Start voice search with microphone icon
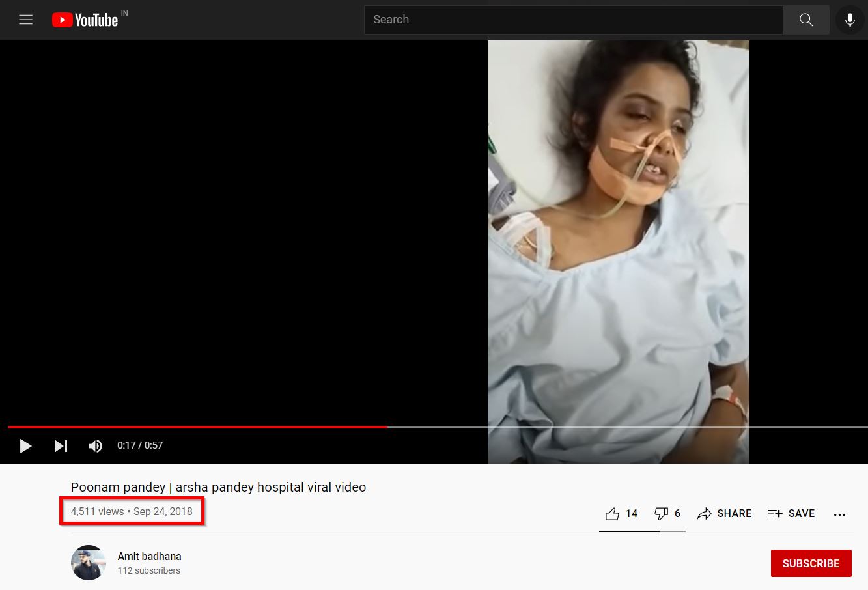868x590 pixels. coord(849,20)
